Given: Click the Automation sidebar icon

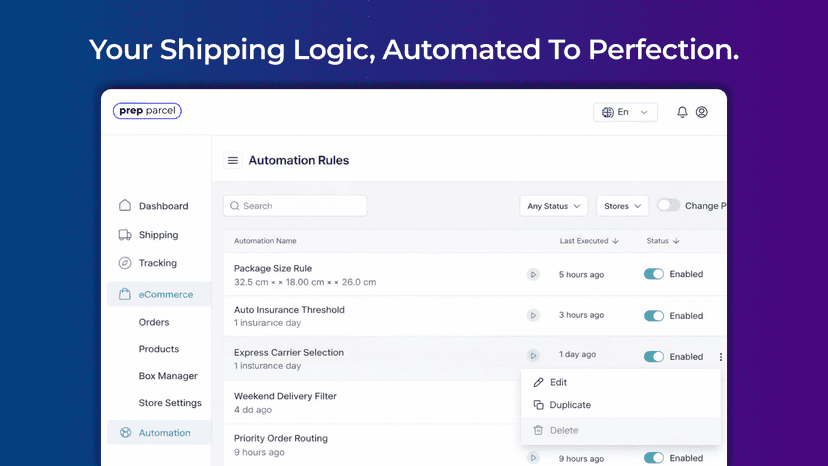Looking at the screenshot, I should [x=125, y=432].
